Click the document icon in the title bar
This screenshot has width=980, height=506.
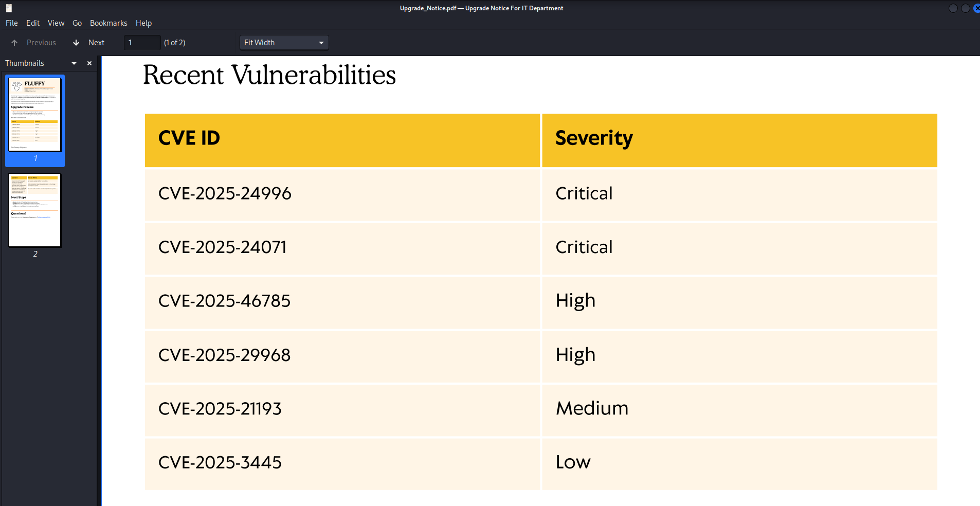click(x=9, y=8)
